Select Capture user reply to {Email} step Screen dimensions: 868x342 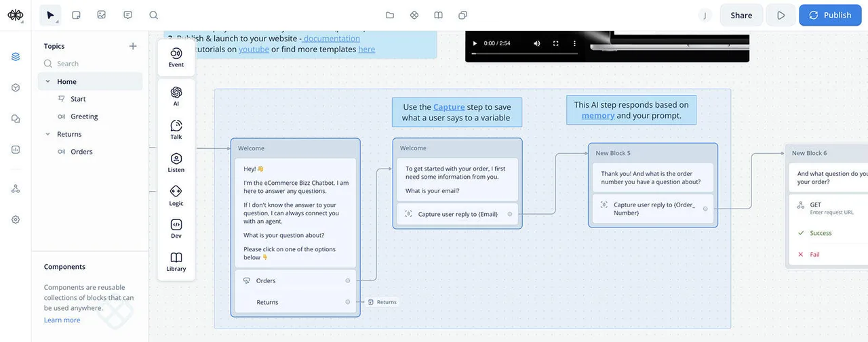pos(458,214)
